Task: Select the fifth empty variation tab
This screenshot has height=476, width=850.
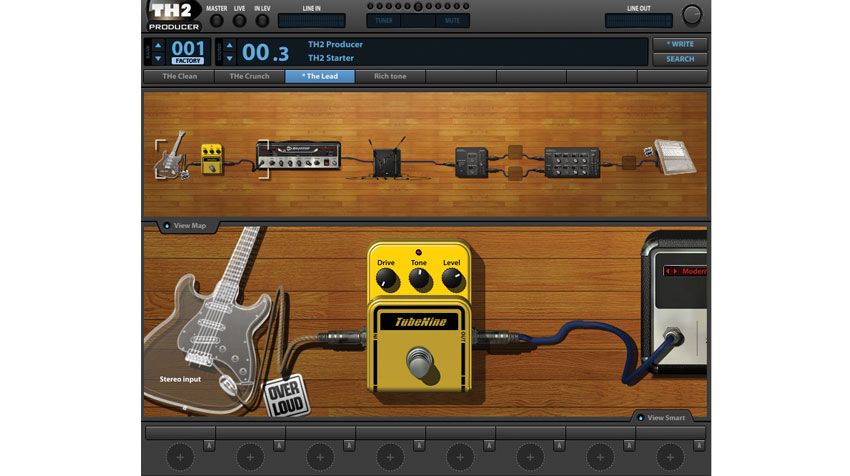Action: (x=461, y=76)
